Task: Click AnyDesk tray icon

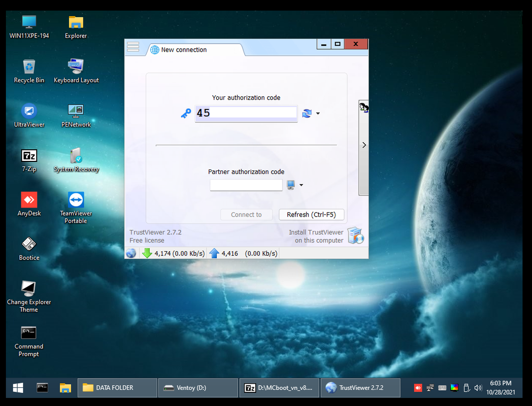Action: click(x=418, y=388)
